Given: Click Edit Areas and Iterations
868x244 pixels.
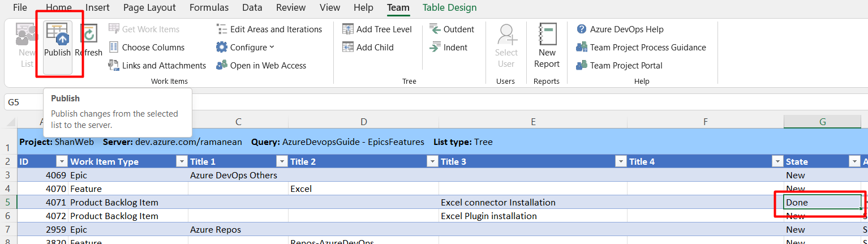Looking at the screenshot, I should tap(269, 29).
